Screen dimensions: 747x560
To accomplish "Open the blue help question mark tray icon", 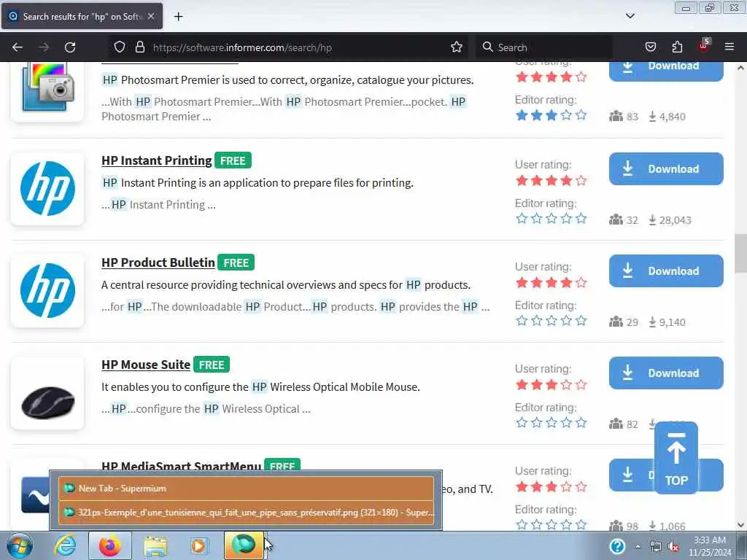I will [x=617, y=546].
